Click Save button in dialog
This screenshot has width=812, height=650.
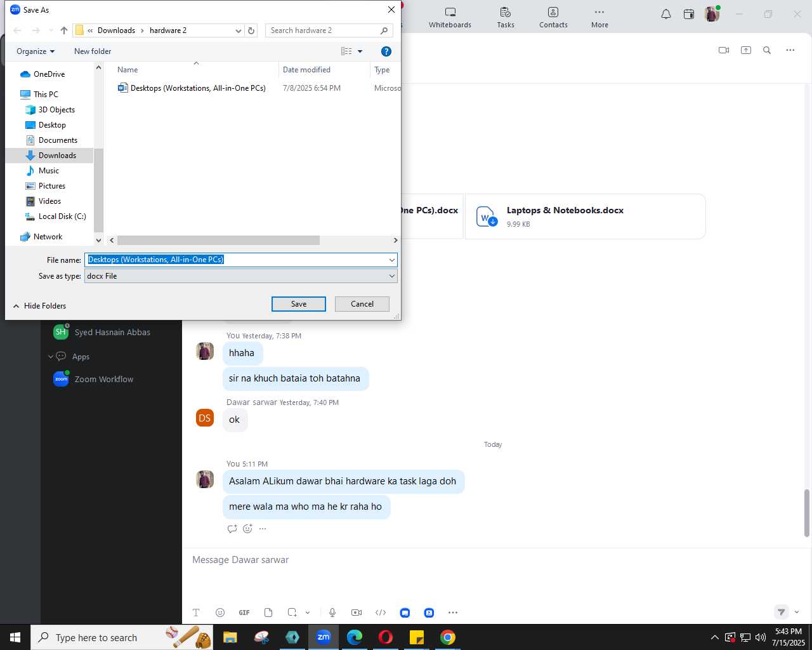point(299,304)
